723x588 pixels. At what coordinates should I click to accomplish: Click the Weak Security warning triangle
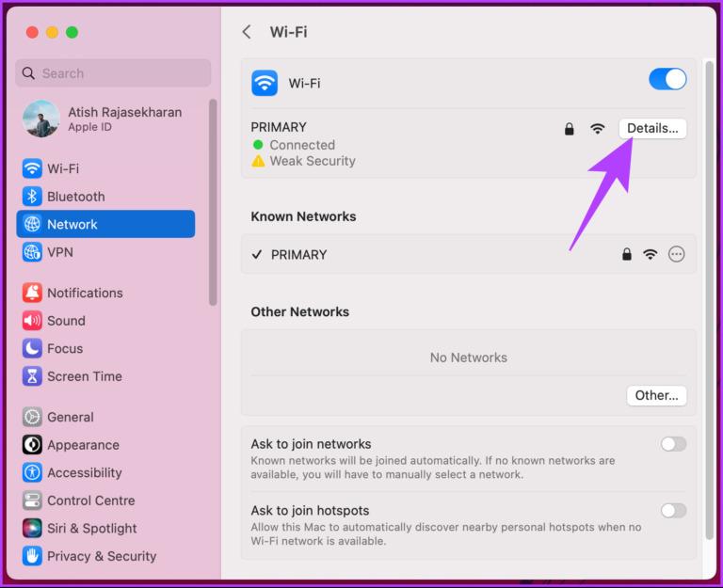258,161
